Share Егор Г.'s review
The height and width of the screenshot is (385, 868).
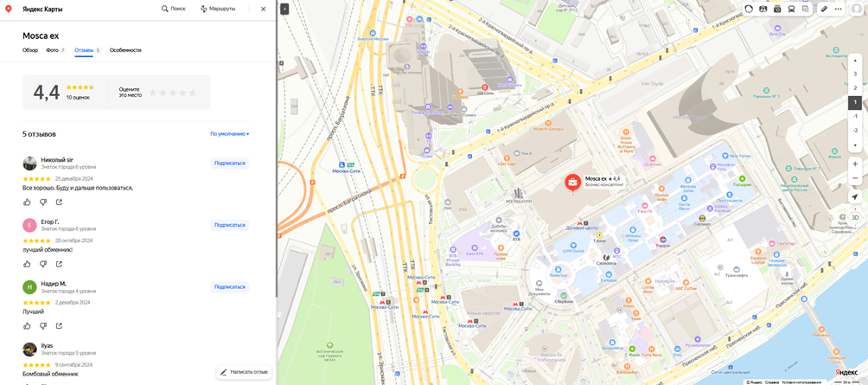point(59,264)
